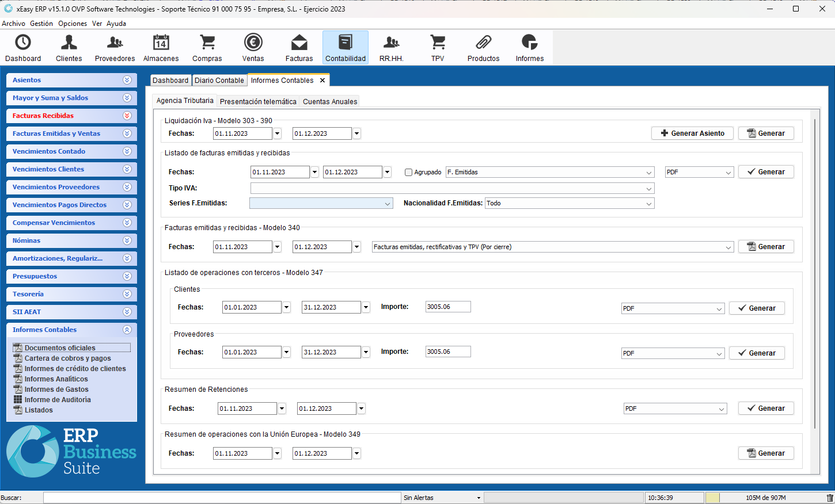Image resolution: width=835 pixels, height=504 pixels.
Task: Open Listados in sidebar
Action: [33, 410]
